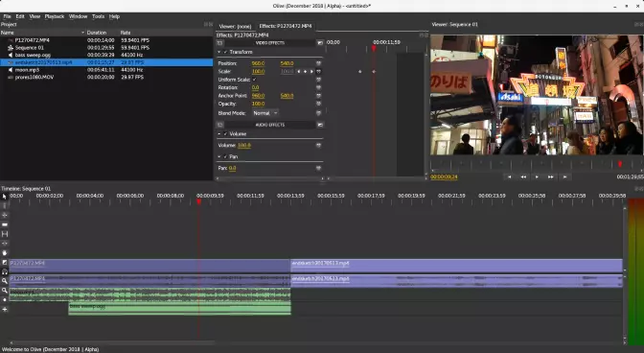Click the Volume value 100.0
The width and height of the screenshot is (644, 353).
[244, 146]
